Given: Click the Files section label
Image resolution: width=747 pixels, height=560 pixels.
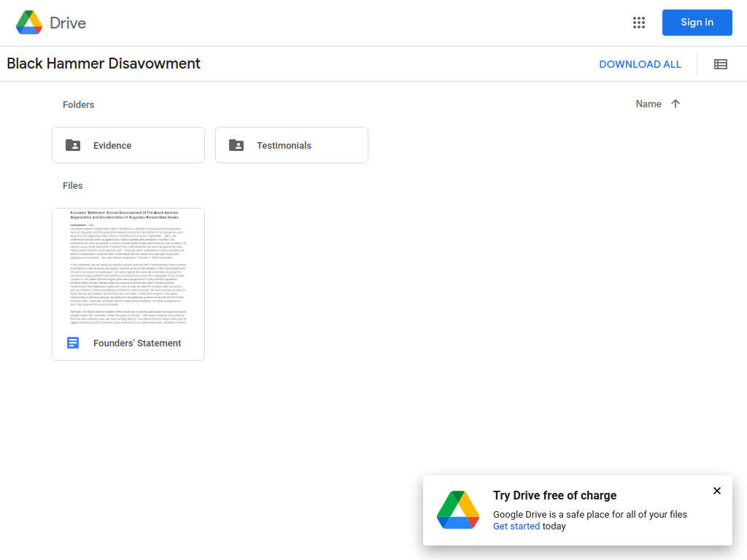Looking at the screenshot, I should (73, 186).
